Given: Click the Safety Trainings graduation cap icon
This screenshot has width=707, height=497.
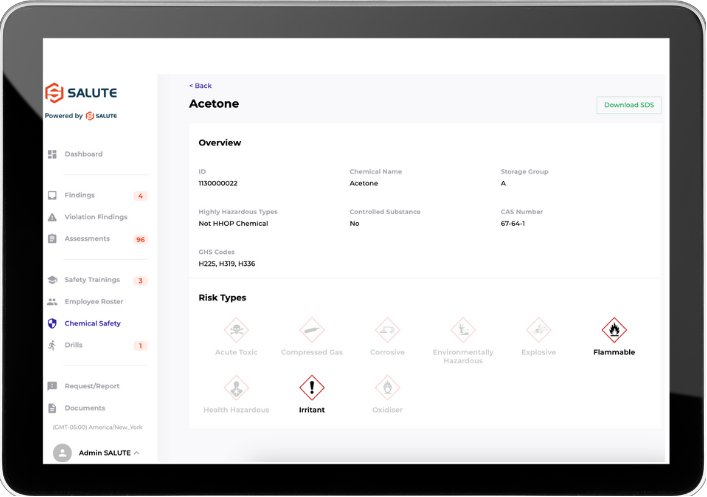Looking at the screenshot, I should (x=52, y=280).
